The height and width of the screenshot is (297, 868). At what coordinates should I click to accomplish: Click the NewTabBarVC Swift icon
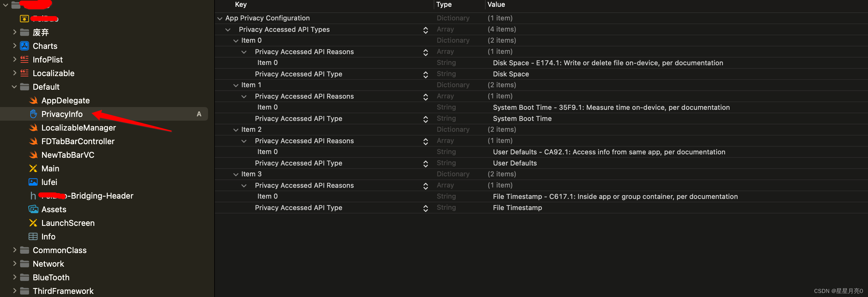pos(33,155)
